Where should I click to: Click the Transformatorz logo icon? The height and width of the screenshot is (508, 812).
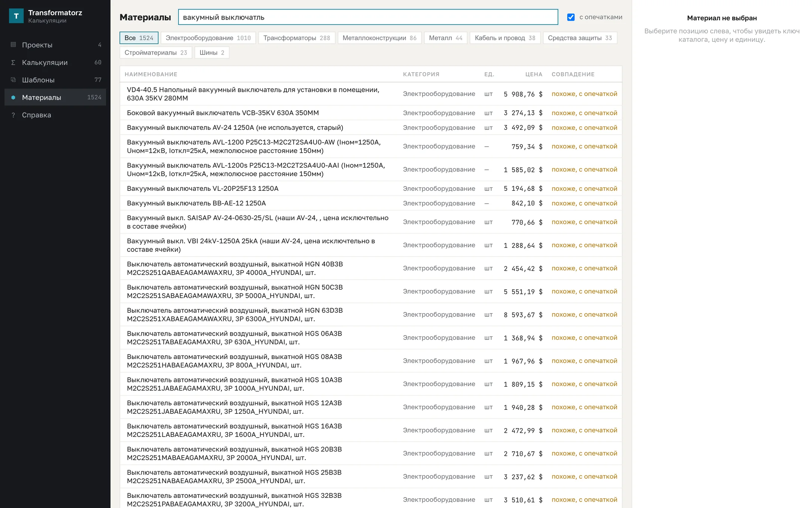(x=16, y=16)
